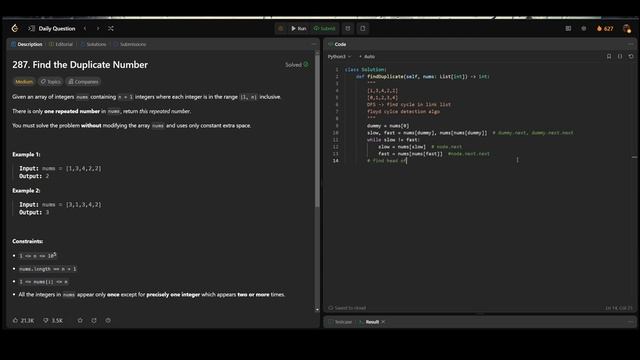Click the def findDuplicate line in the editor
The image size is (640, 360).
pyautogui.click(x=422, y=76)
